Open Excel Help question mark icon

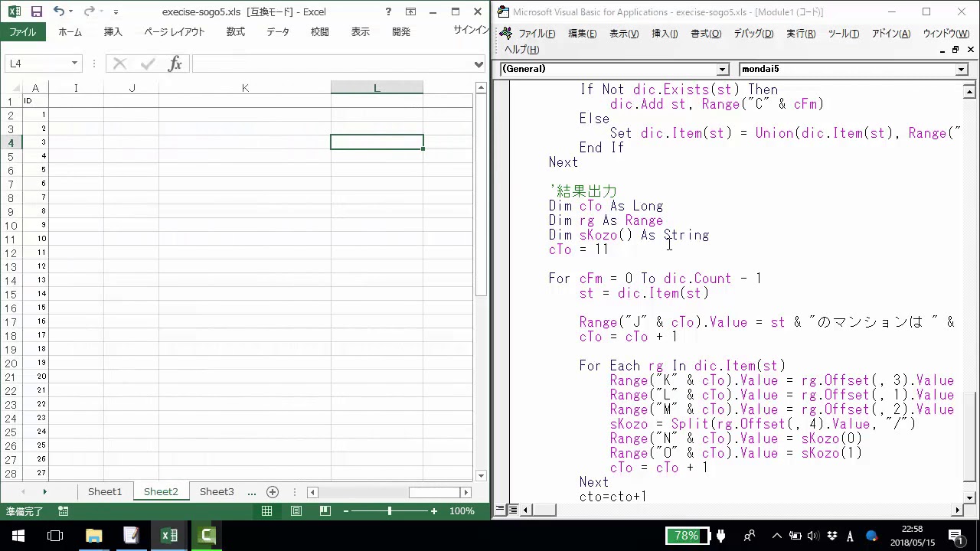coord(388,11)
